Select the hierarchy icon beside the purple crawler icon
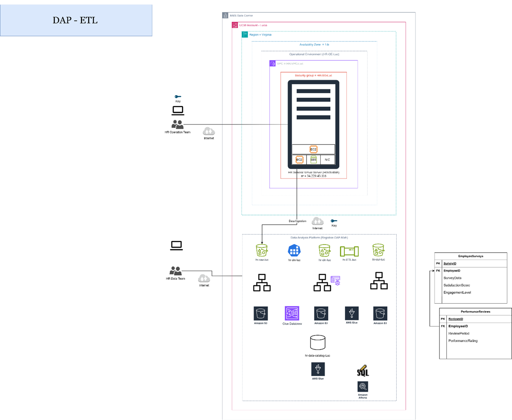This screenshot has width=512, height=420. pos(322,283)
